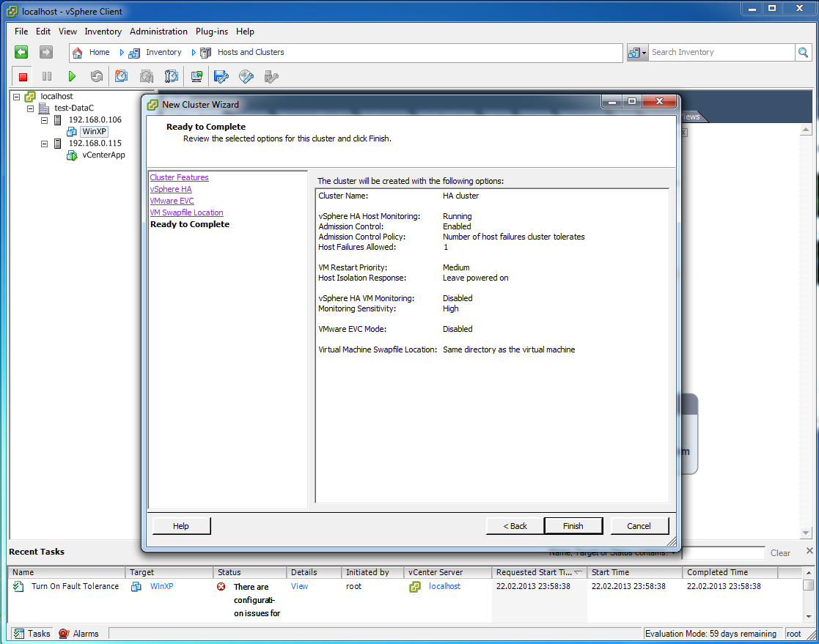Viewport: 819px width, 644px height.
Task: Click the datacenter icon beside test-DataC
Action: [45, 108]
